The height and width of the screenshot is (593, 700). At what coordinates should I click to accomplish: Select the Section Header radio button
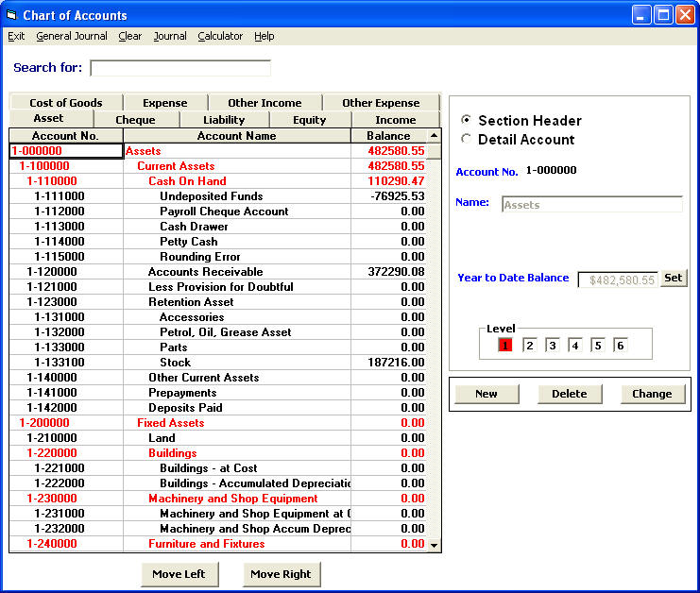pos(466,121)
